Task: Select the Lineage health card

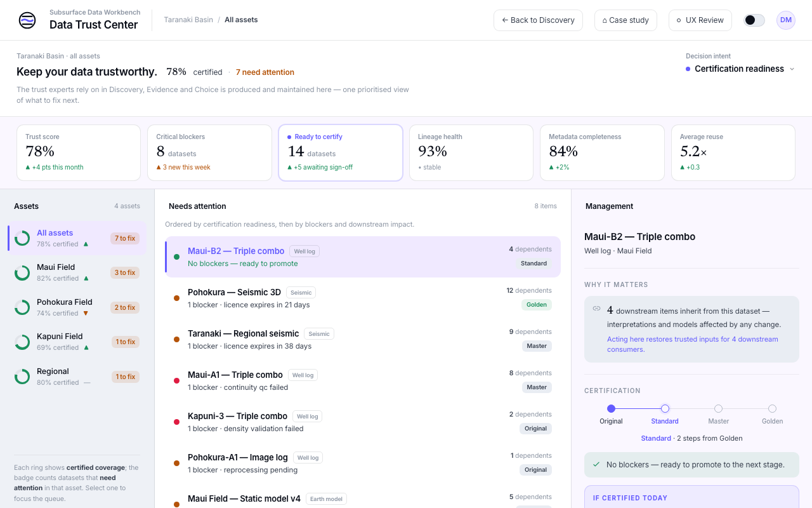Action: (471, 152)
